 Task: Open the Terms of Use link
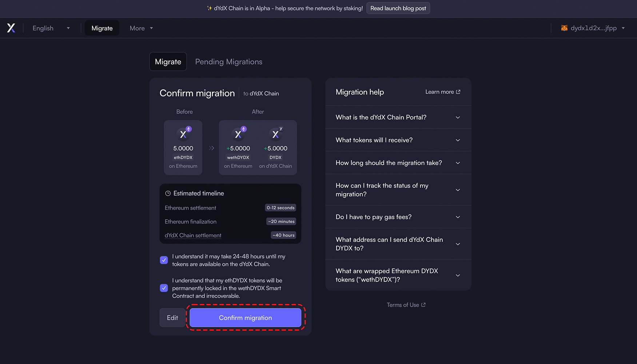click(406, 305)
